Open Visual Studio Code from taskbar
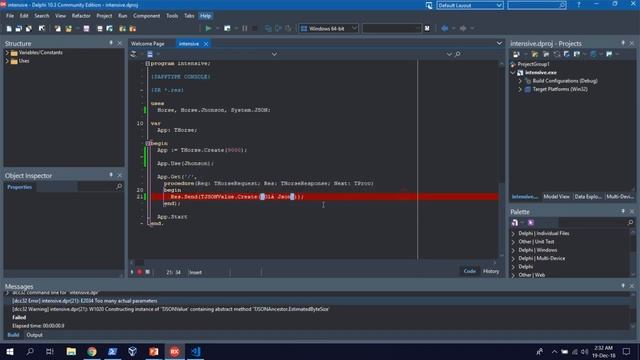The width and height of the screenshot is (640, 360). point(195,351)
